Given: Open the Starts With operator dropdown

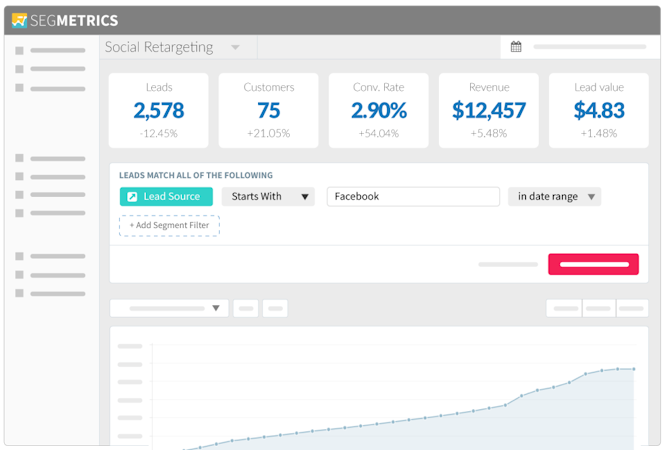Looking at the screenshot, I should pos(268,196).
